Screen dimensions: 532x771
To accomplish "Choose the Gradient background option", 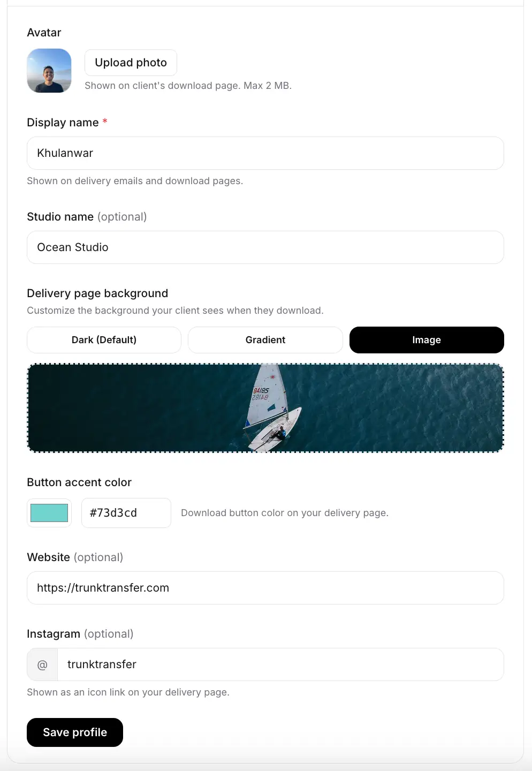I will pos(265,340).
